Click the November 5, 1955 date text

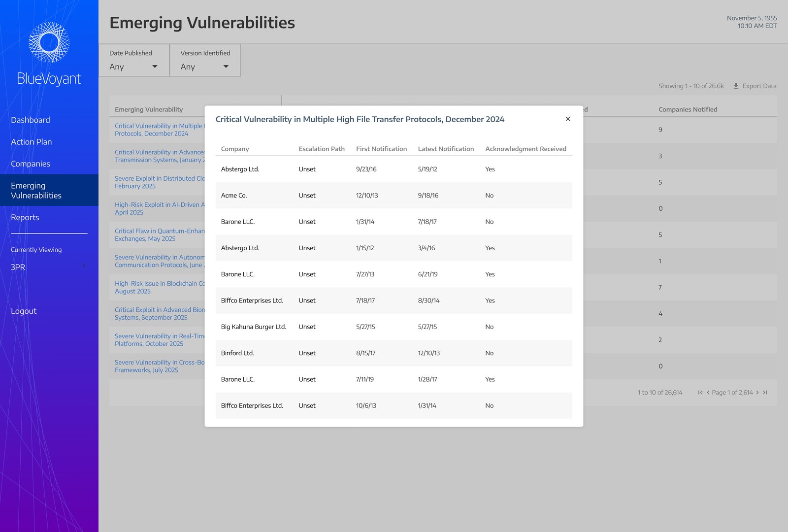click(x=752, y=18)
